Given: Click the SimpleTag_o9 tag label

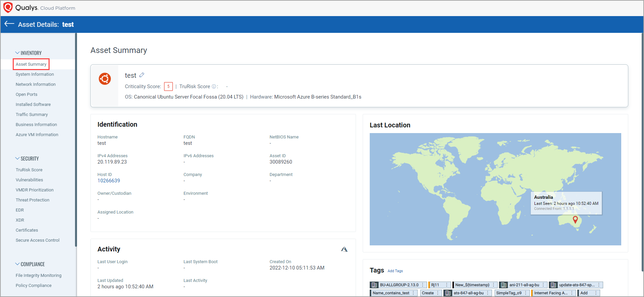Looking at the screenshot, I should (509, 293).
